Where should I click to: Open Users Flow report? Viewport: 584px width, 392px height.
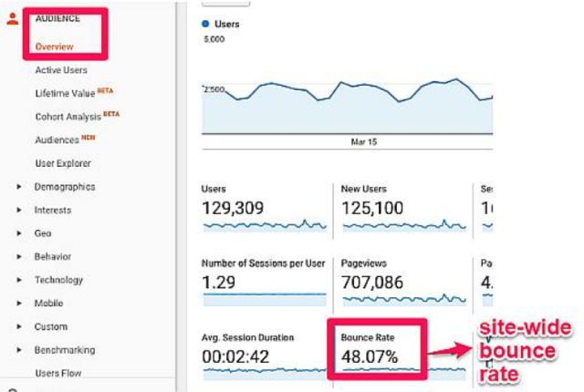(59, 373)
